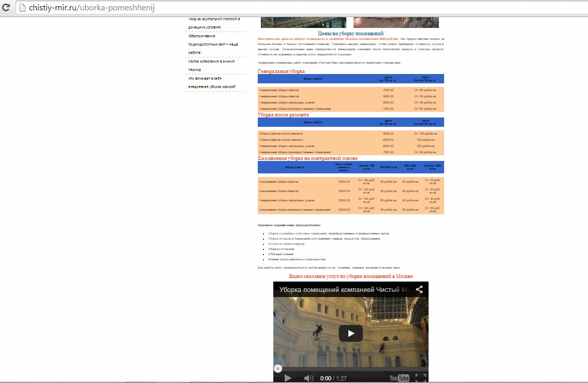Open sidebar link 'Уход за хрустальной люстрой'
This screenshot has width=588, height=383.
pyautogui.click(x=214, y=23)
